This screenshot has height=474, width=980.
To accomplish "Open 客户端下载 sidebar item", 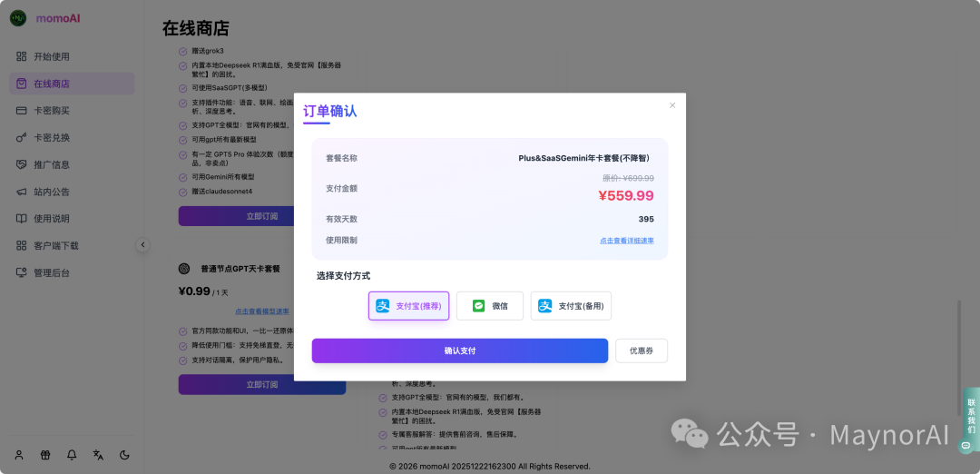I will 72,246.
